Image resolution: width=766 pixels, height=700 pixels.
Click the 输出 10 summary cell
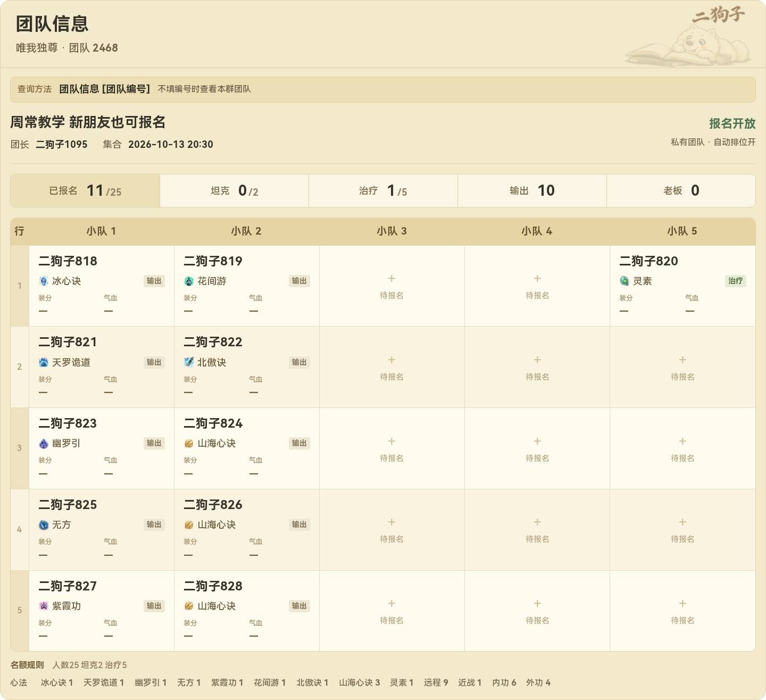[x=532, y=190]
